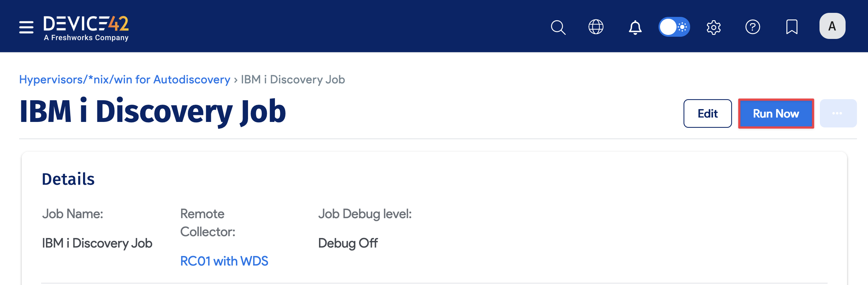Click the sun icon on the theme switch

[x=682, y=27]
